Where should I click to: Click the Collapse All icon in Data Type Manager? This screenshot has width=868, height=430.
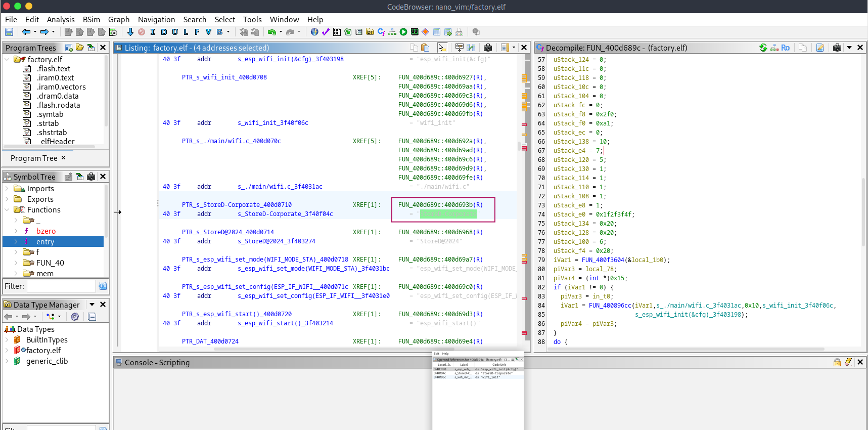(x=92, y=317)
